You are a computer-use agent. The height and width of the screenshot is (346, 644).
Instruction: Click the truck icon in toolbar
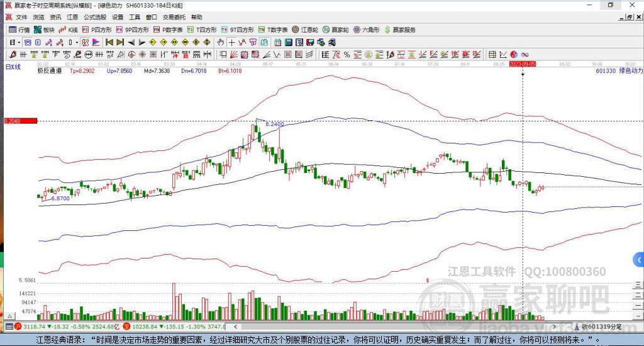[332, 42]
